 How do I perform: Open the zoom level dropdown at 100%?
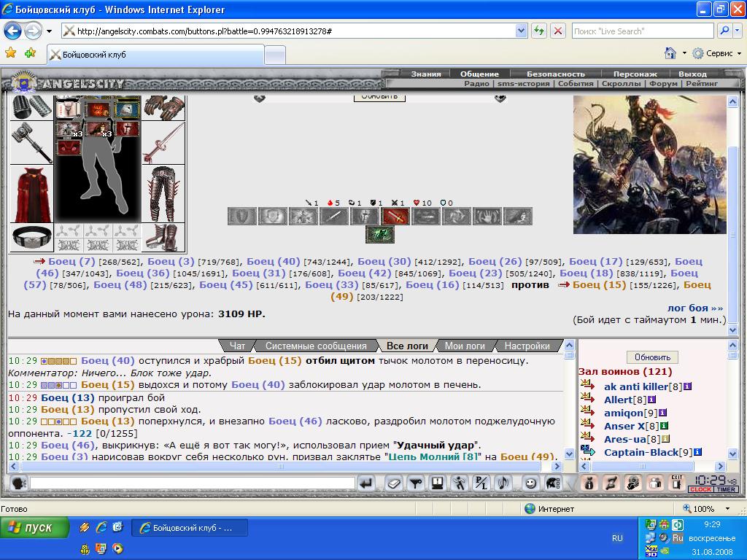(727, 508)
